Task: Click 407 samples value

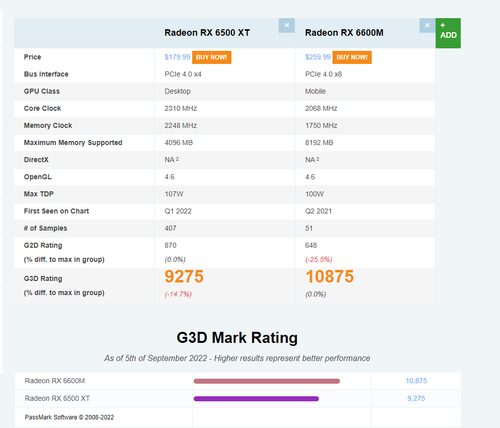Action: (170, 228)
